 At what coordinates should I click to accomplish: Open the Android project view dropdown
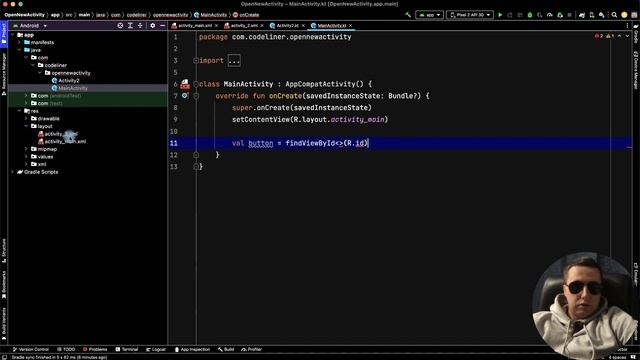[x=30, y=26]
